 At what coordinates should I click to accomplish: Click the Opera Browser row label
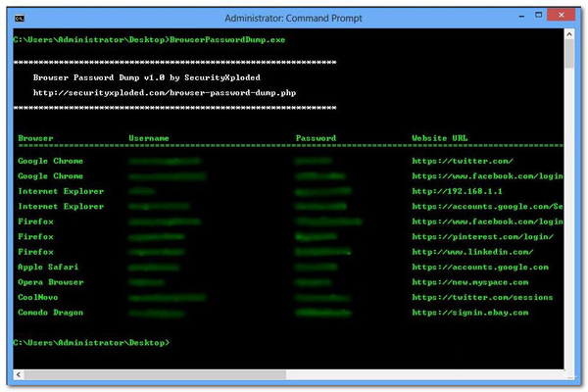[x=51, y=282]
